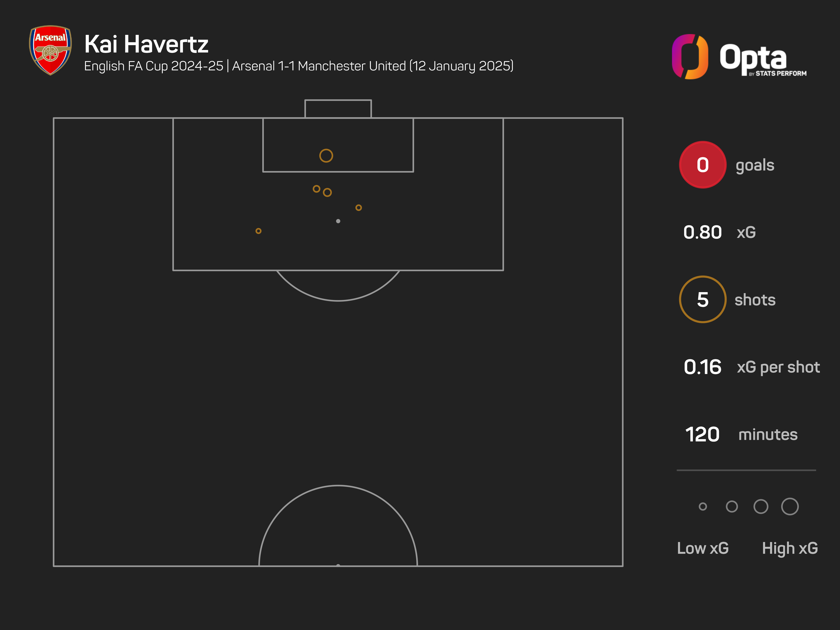Screen dimensions: 840x630
Task: Click the second-smallest legend circle
Action: [732, 507]
